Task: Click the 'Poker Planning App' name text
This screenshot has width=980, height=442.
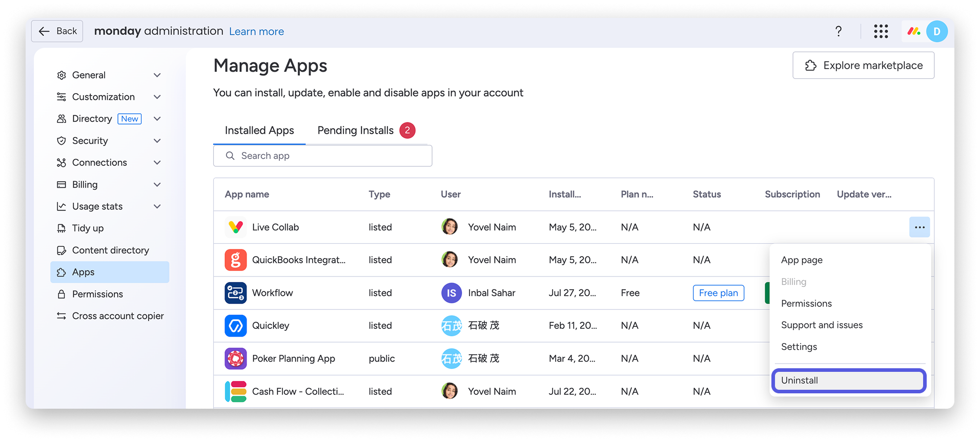Action: pyautogui.click(x=294, y=359)
